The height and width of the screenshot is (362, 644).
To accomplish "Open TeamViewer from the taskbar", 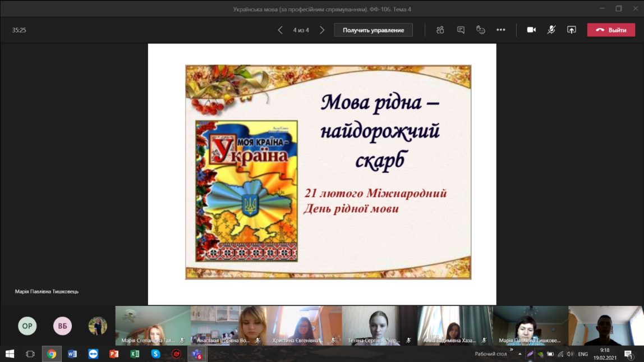I will click(x=93, y=354).
